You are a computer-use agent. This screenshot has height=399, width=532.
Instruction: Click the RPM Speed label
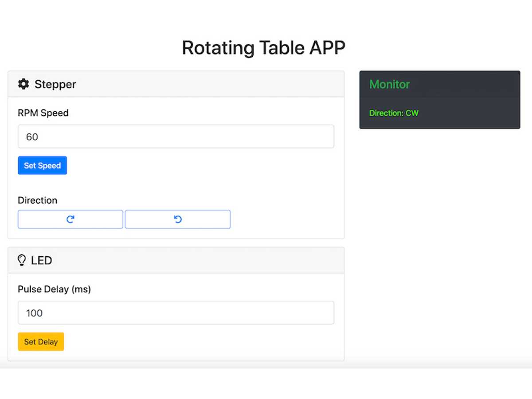pos(43,113)
